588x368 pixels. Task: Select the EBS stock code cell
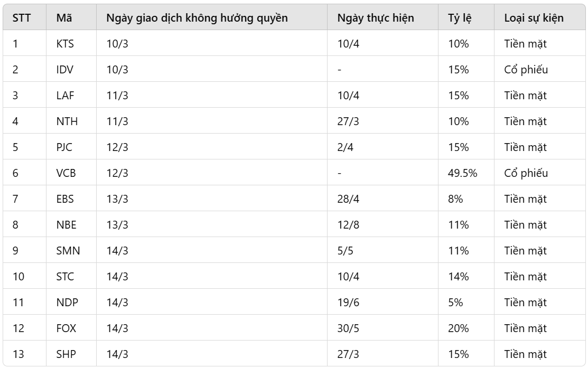65,199
